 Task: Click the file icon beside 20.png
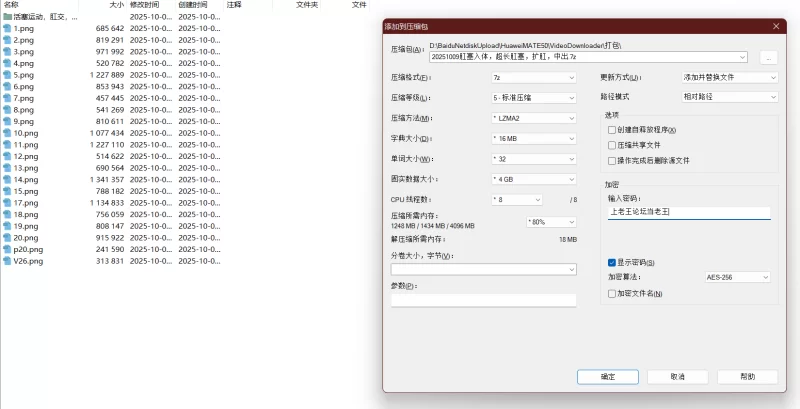point(7,238)
